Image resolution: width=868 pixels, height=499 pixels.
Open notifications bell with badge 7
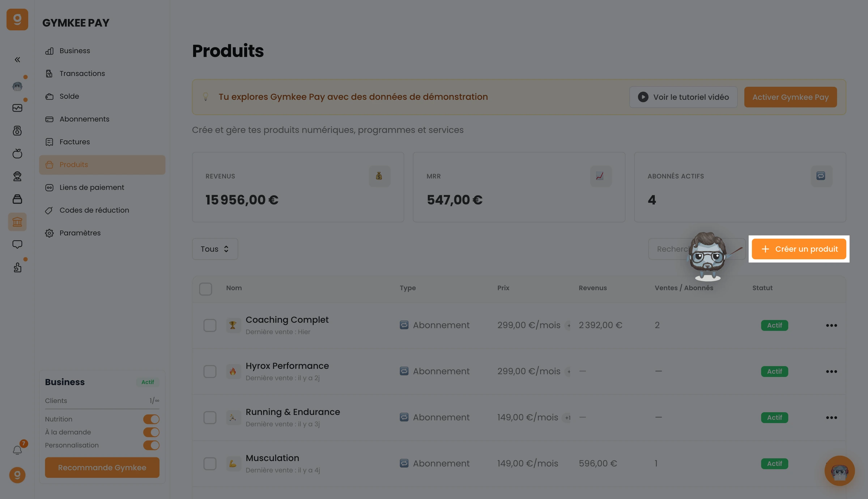pos(17,450)
